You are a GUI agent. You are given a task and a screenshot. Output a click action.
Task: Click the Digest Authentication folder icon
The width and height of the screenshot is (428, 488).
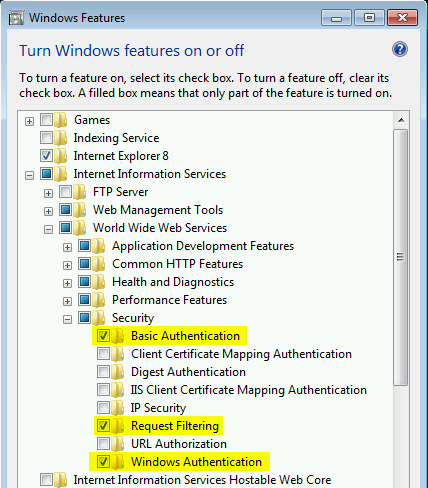[118, 372]
